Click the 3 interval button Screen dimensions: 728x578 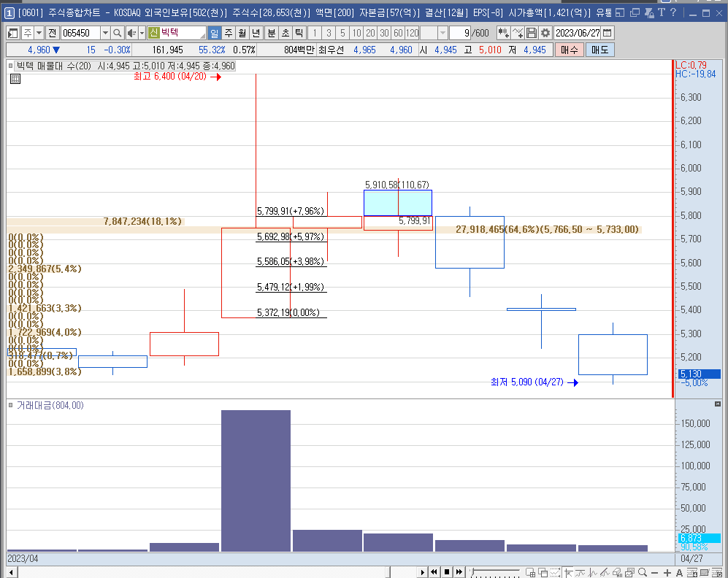pos(329,33)
